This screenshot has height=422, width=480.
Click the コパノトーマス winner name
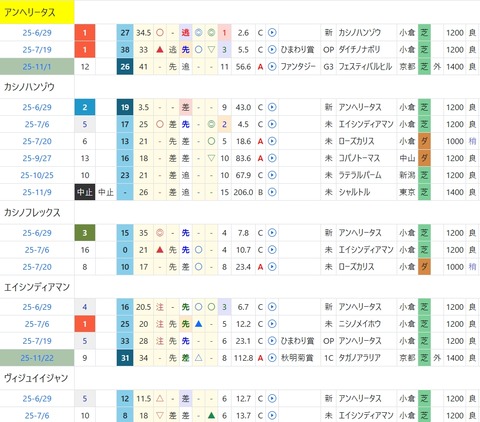(359, 158)
